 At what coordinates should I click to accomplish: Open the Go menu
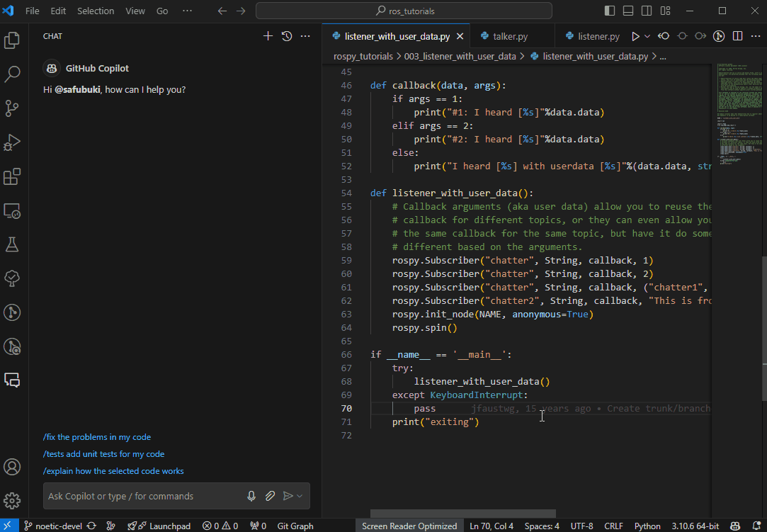[x=162, y=11]
